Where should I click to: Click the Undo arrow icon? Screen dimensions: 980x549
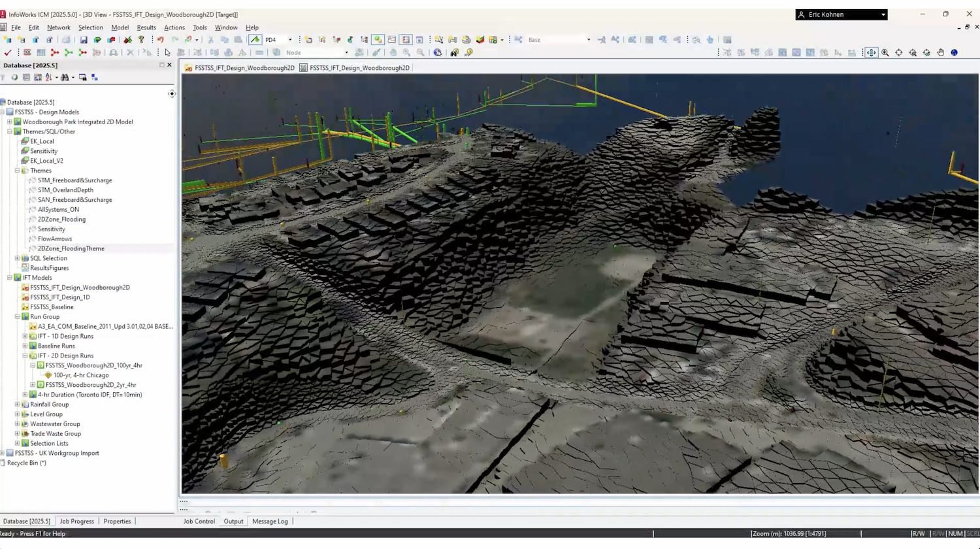pyautogui.click(x=160, y=40)
